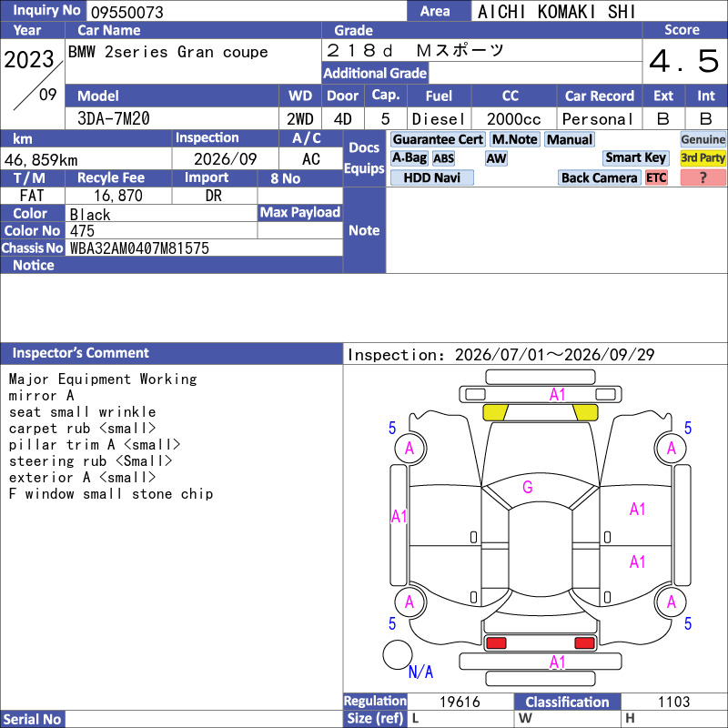Click the N/A spare tire circle

click(398, 654)
